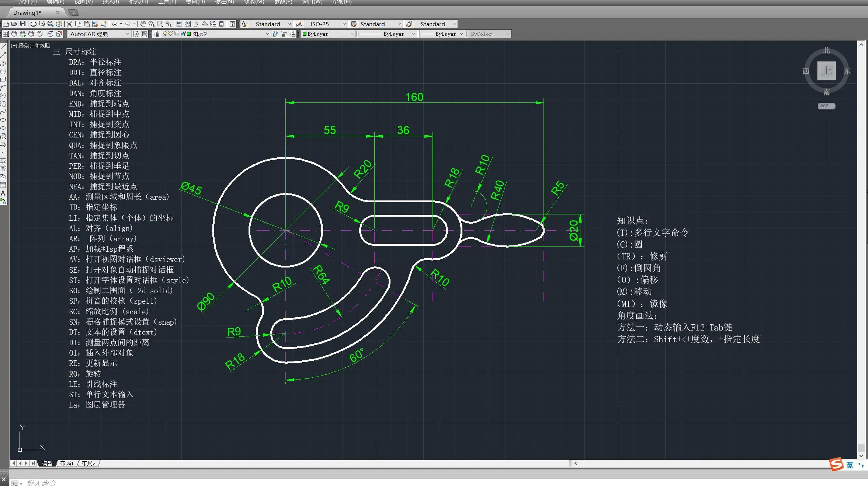This screenshot has height=486, width=868.
Task: Click the command line input field
Action: point(439,482)
